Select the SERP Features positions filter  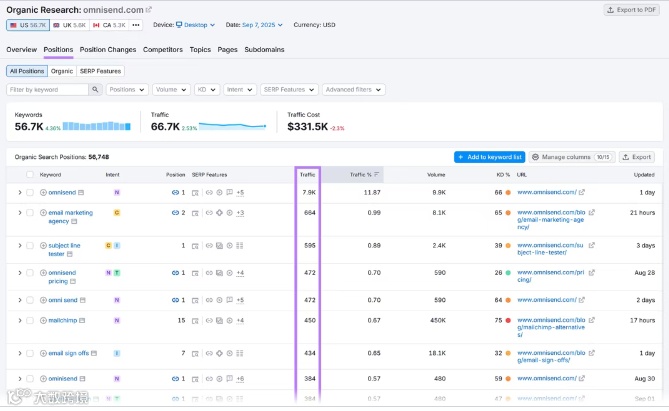click(100, 71)
